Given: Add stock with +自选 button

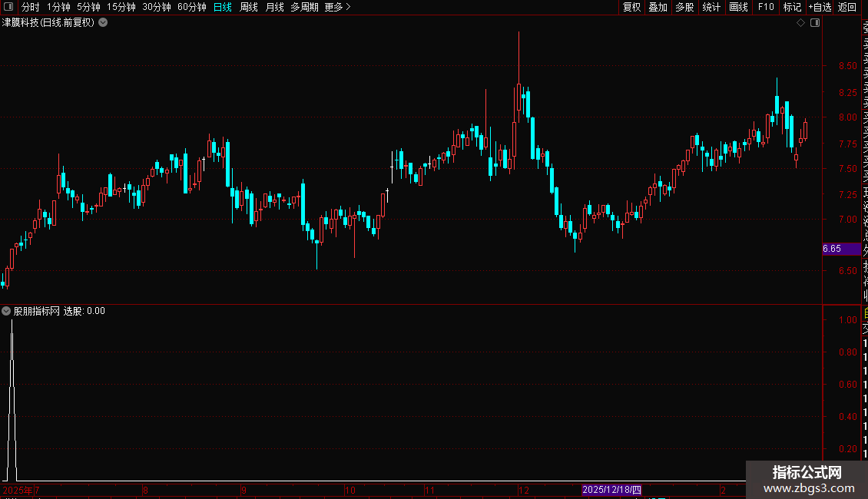Looking at the screenshot, I should click(820, 7).
